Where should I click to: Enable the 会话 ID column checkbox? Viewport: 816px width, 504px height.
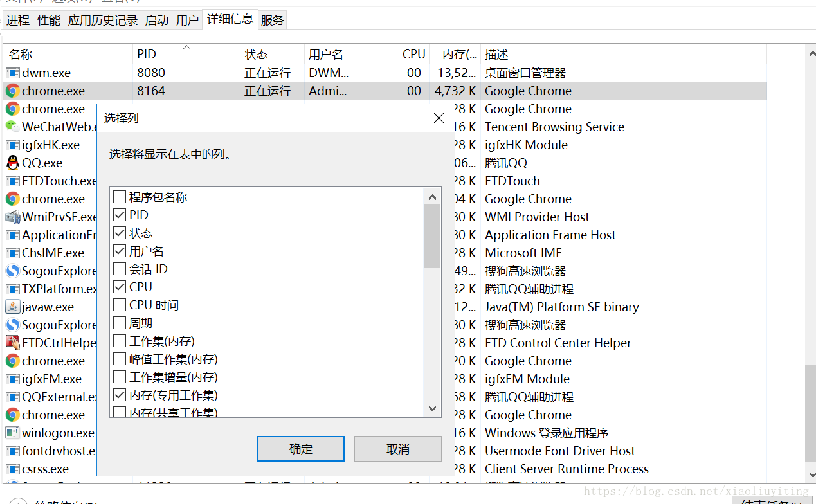pos(120,269)
